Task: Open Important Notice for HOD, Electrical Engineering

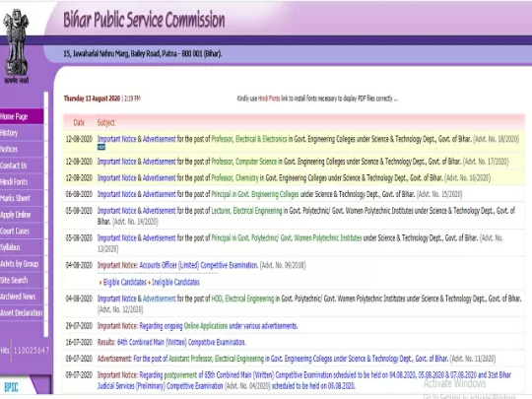Action: (x=116, y=299)
